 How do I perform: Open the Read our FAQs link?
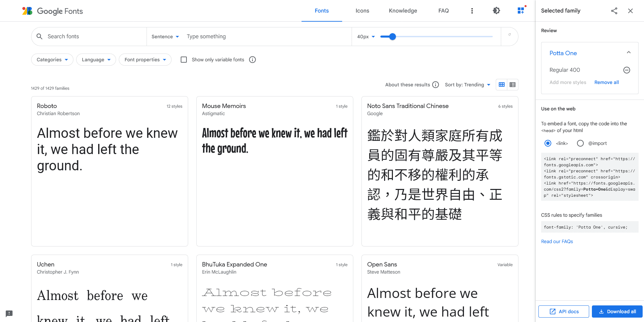pos(557,241)
